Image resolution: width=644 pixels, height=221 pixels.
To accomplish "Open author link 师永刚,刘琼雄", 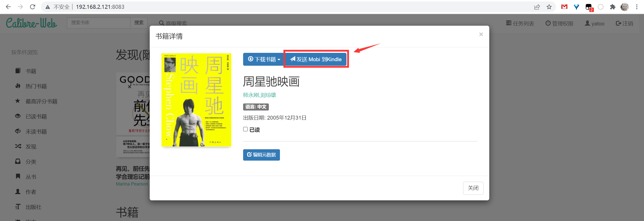I will tap(260, 95).
